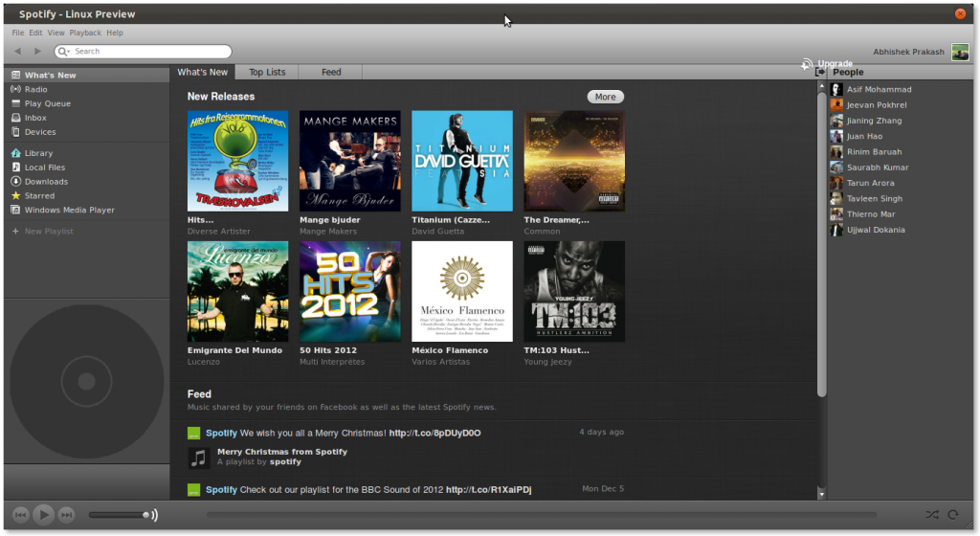Viewport: 980px width, 536px height.
Task: Switch to the Top Lists tab
Action: coord(267,72)
